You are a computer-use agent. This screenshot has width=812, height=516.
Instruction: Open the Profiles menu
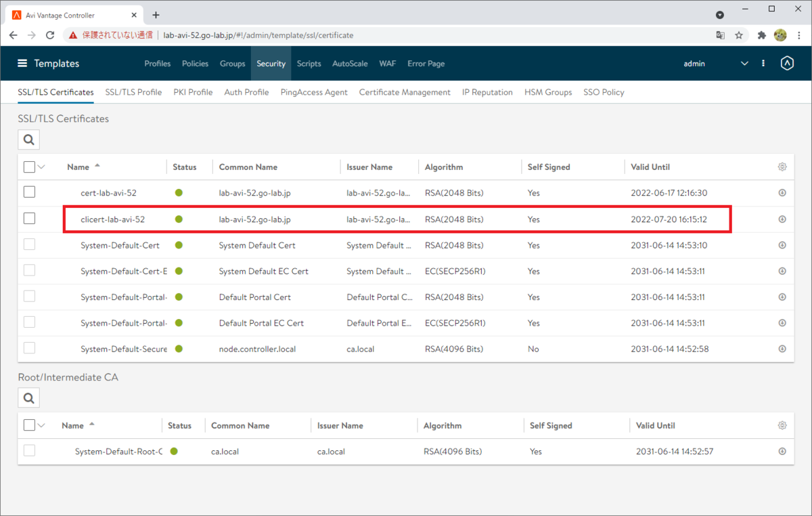pyautogui.click(x=158, y=64)
